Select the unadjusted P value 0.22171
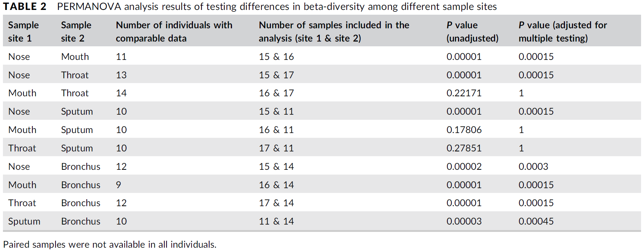The width and height of the screenshot is (644, 251). point(464,93)
